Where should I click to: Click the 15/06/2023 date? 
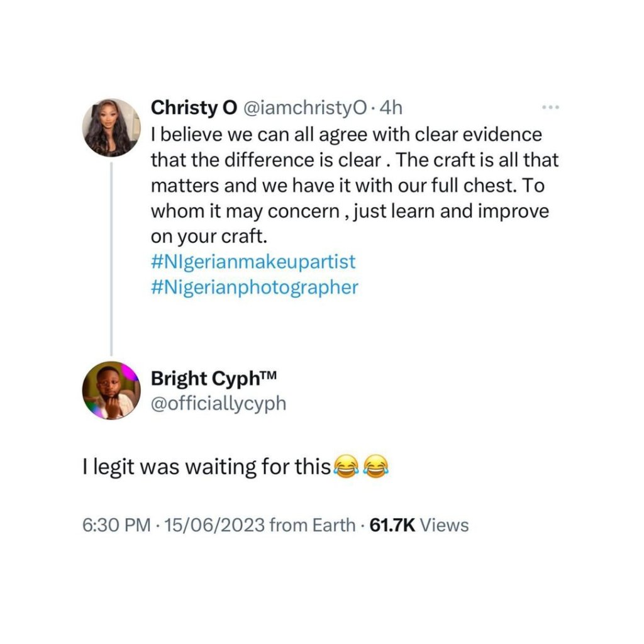pos(214,525)
